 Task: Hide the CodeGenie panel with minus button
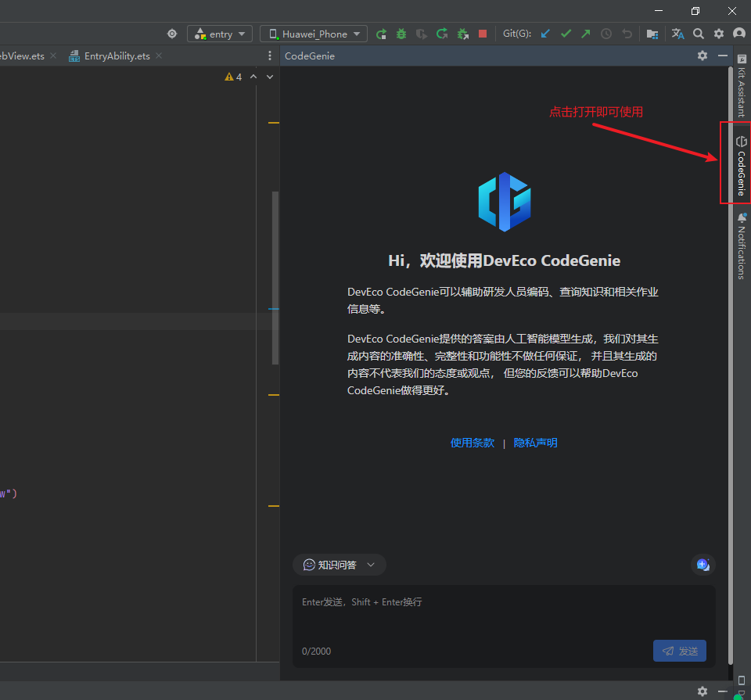click(723, 56)
